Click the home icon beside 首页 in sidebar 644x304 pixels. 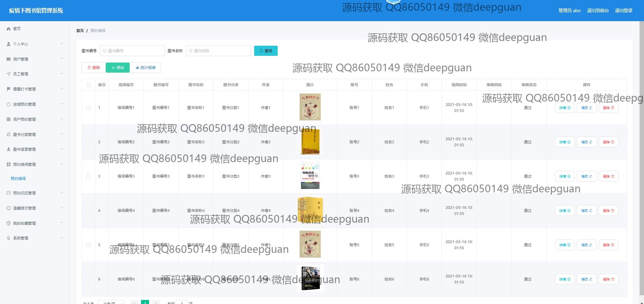pyautogui.click(x=9, y=29)
